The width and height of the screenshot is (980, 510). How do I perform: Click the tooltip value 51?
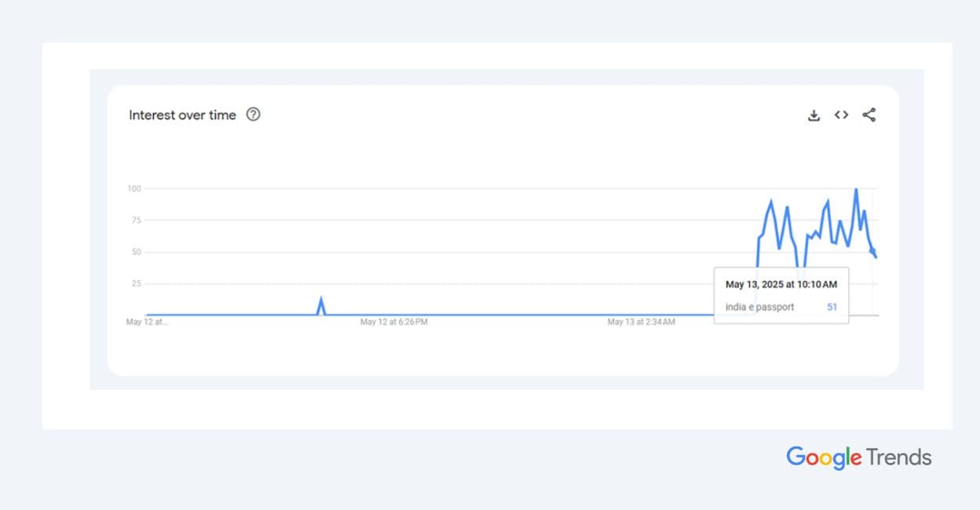(832, 307)
